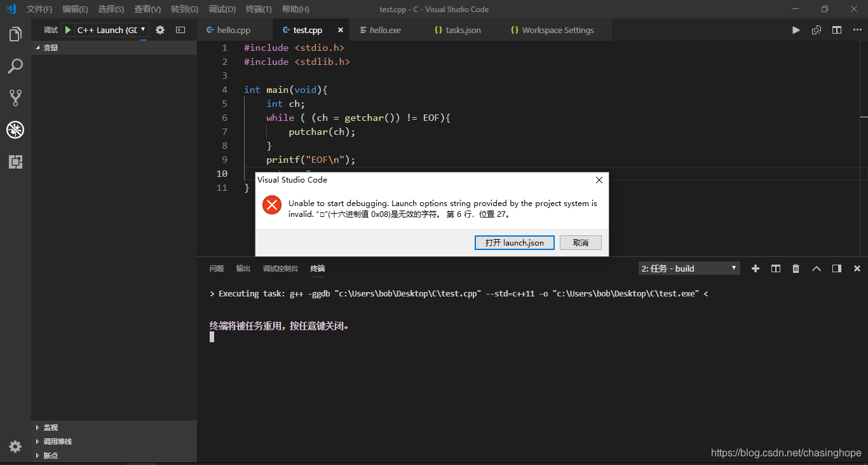Screen dimensions: 868x465
Task: Open the 帮助(H) menu
Action: click(x=295, y=9)
